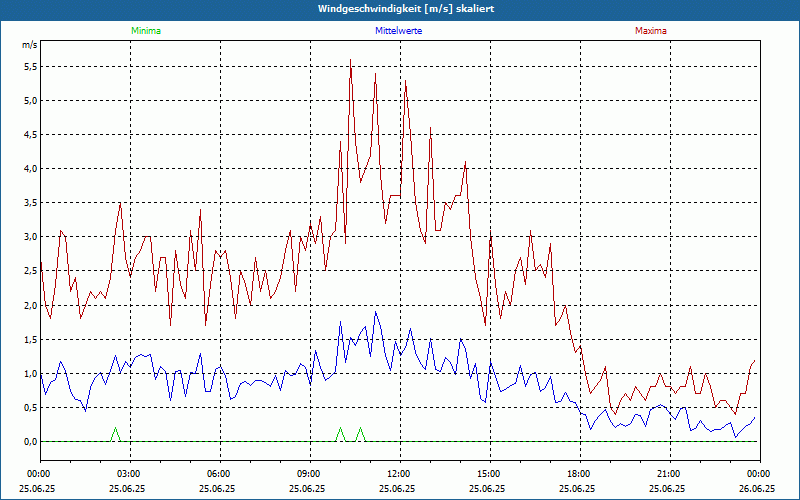The image size is (800, 500).
Task: Click the 26.06.25 date label
Action: coord(757,488)
